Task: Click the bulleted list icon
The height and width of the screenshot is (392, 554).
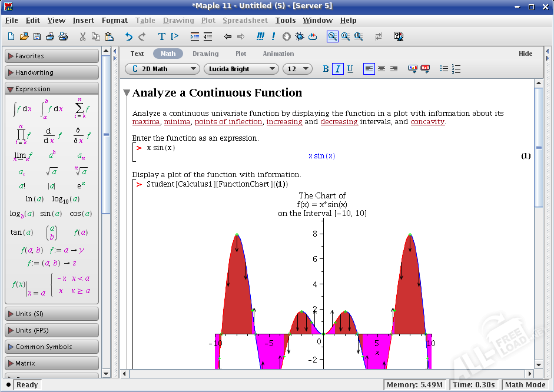Action: (x=444, y=69)
